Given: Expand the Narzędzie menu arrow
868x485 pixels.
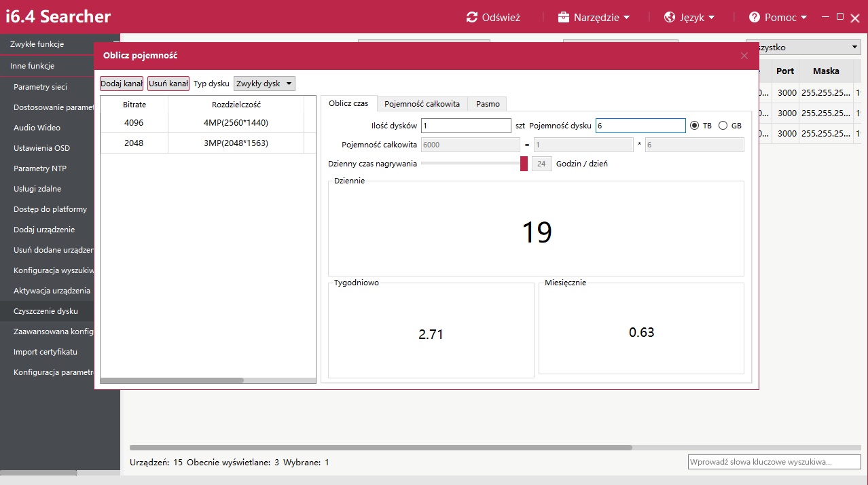Looking at the screenshot, I should 627,18.
